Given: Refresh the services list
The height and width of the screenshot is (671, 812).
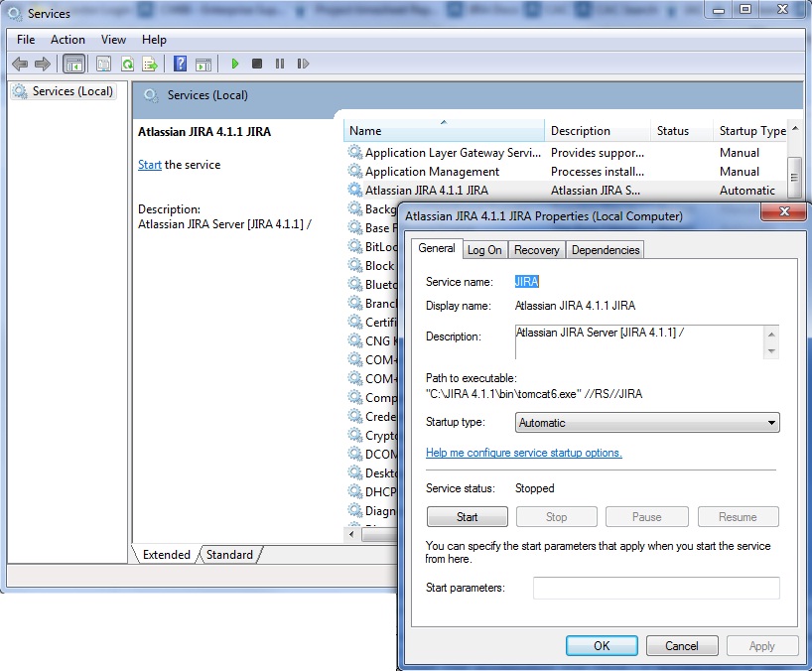Looking at the screenshot, I should [x=128, y=64].
